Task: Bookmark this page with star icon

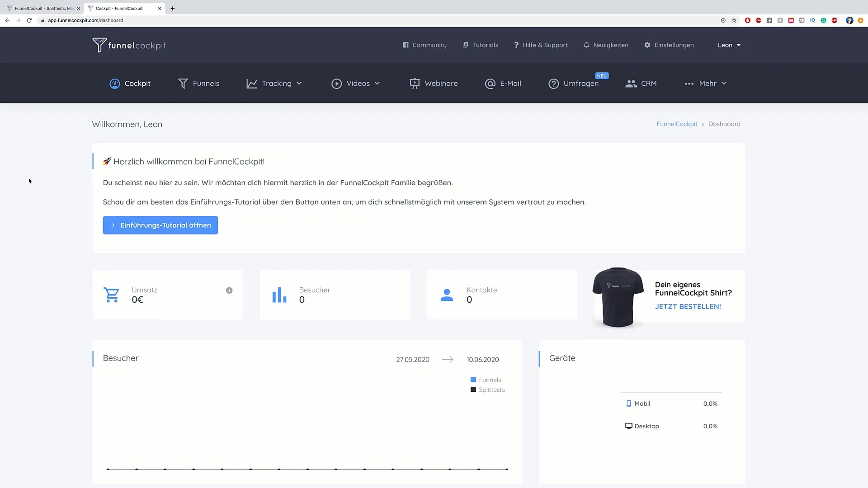Action: 734,20
